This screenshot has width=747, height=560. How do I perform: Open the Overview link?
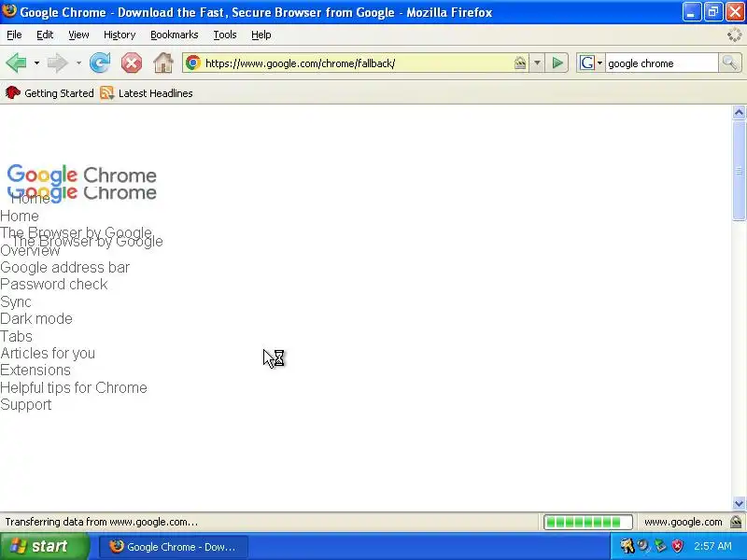point(30,251)
